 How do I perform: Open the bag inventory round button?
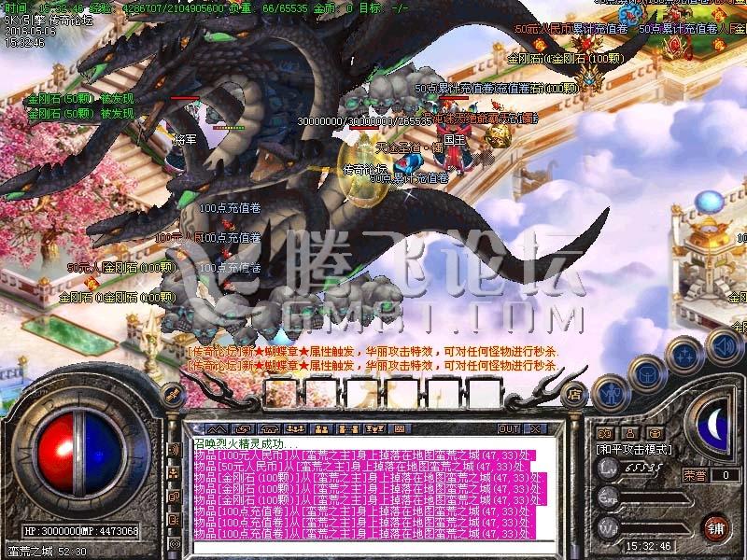point(647,374)
